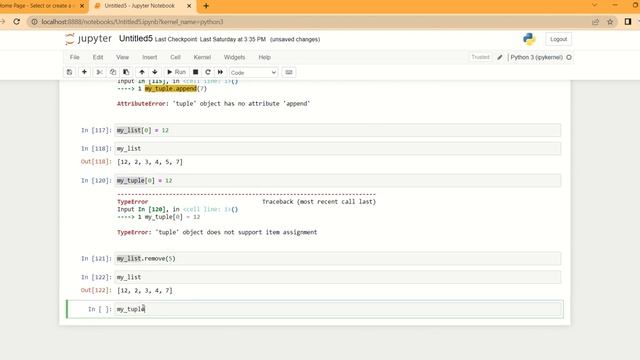This screenshot has height=360, width=640.
Task: Open a new browser tab
Action: pyautogui.click(x=206, y=6)
